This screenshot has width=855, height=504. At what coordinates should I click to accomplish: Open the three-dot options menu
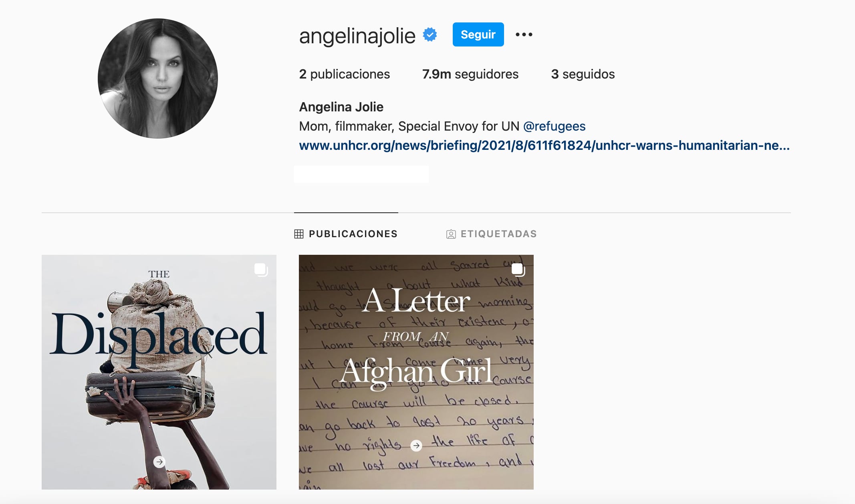[524, 35]
